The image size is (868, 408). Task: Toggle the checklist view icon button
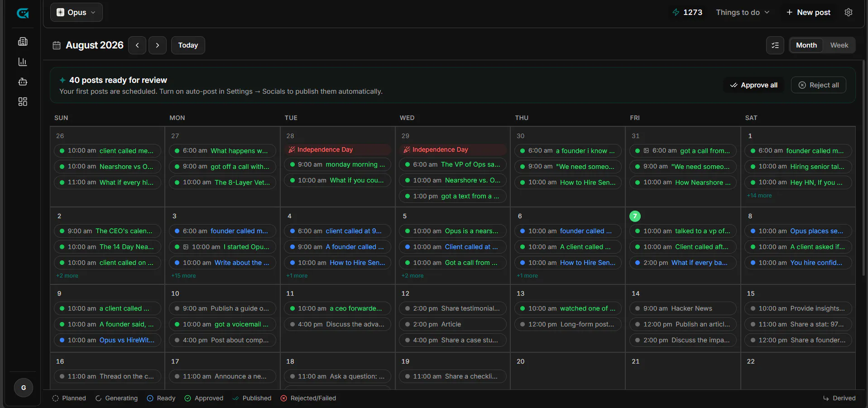[775, 45]
